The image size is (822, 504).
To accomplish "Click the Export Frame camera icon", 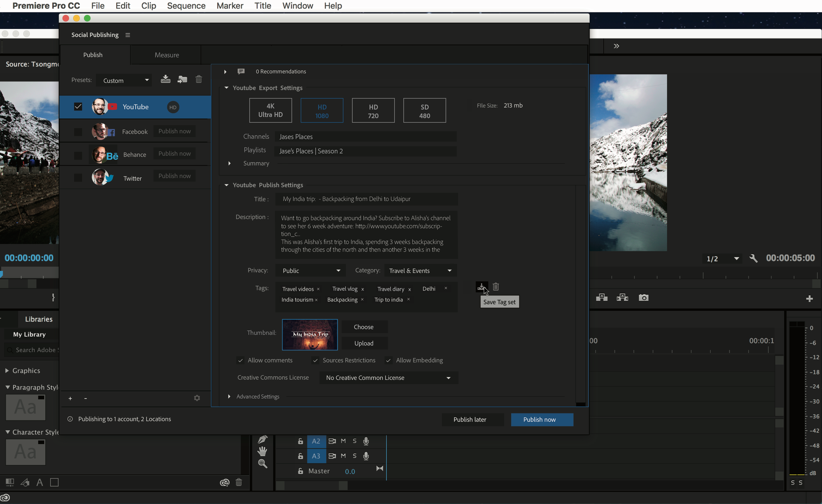I will [x=644, y=297].
